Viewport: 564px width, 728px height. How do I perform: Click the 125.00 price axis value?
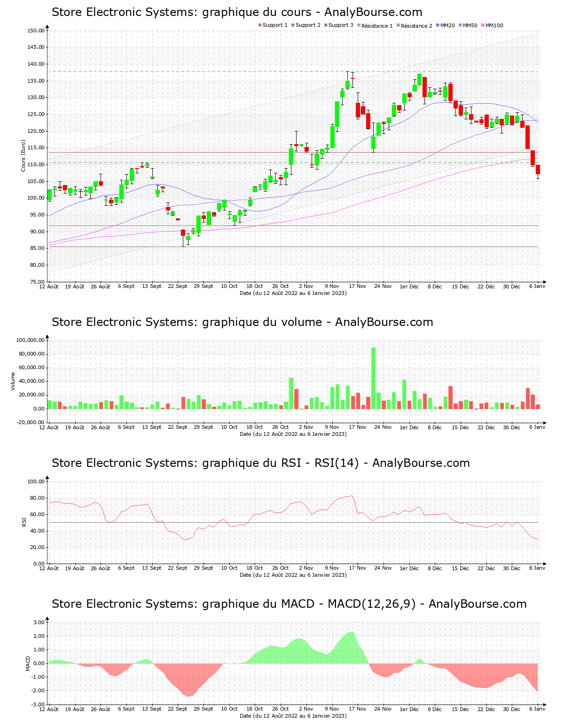click(x=36, y=114)
